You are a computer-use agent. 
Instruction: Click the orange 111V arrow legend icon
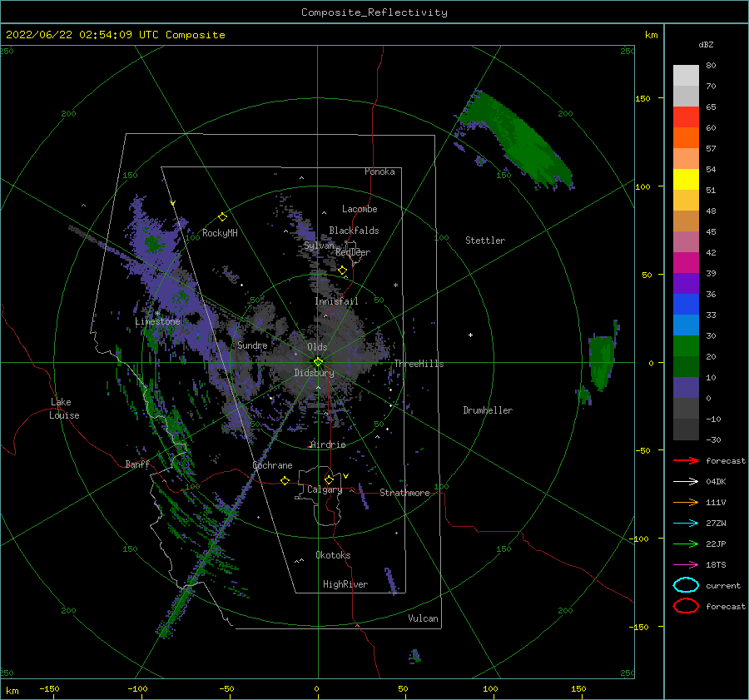[686, 502]
